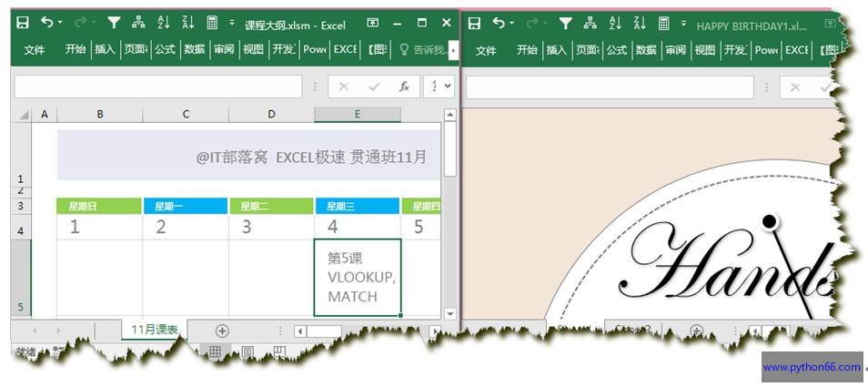The image size is (868, 387).
Task: Click Name Box in HAPPY BIRTHDAY1 window
Action: (x=610, y=87)
